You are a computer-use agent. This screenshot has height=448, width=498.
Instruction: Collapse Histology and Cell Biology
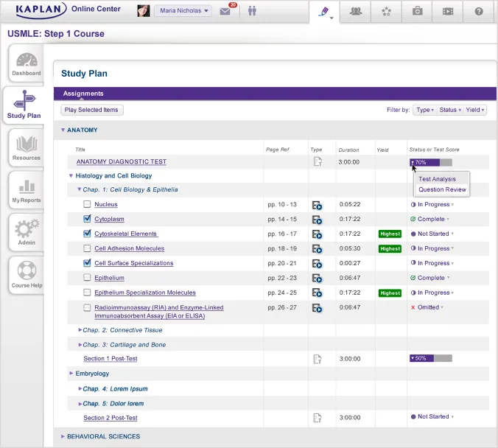pos(71,175)
